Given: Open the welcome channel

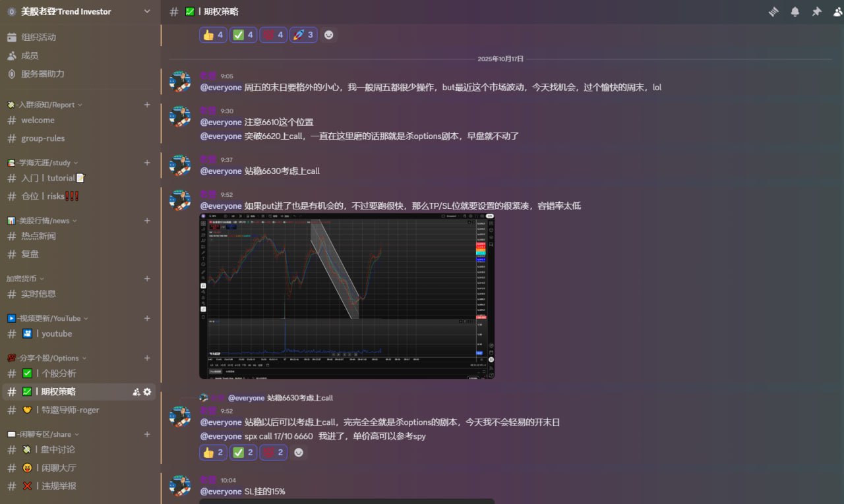Looking at the screenshot, I should (38, 121).
